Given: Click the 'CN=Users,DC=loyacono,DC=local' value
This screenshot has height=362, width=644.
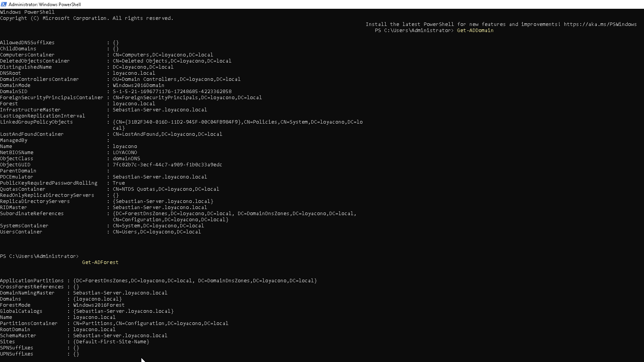Looking at the screenshot, I should [157, 232].
